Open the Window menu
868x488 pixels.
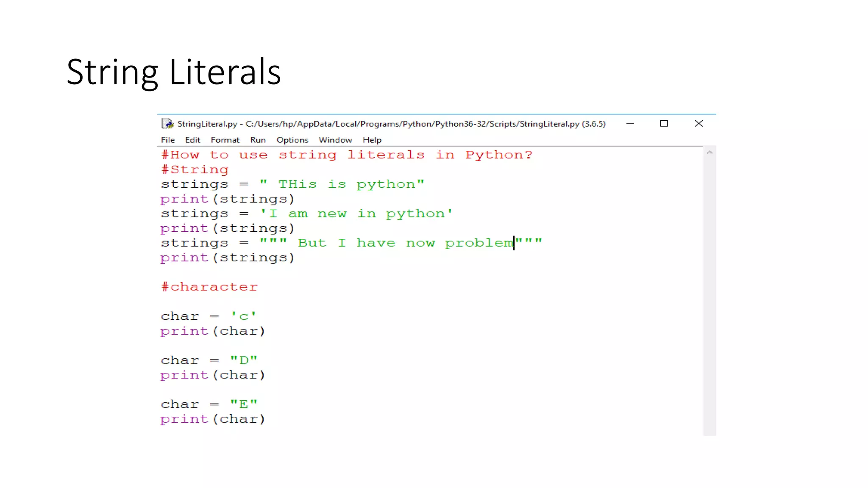pyautogui.click(x=335, y=140)
